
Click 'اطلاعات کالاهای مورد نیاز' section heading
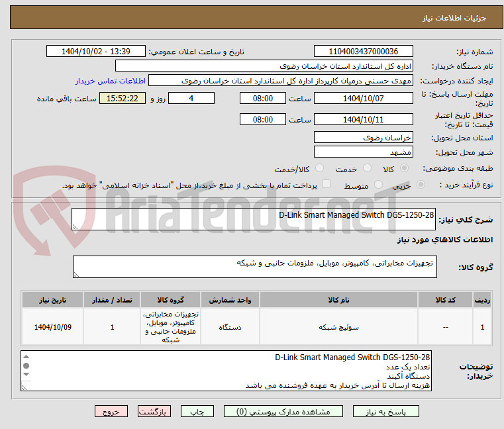tap(445, 240)
